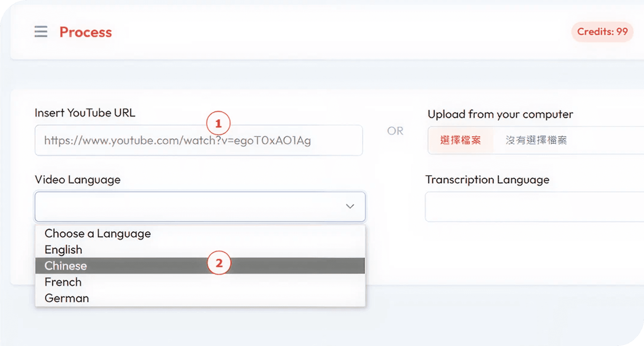Open the Transcription Language dropdown
The width and height of the screenshot is (644, 346).
pos(533,207)
